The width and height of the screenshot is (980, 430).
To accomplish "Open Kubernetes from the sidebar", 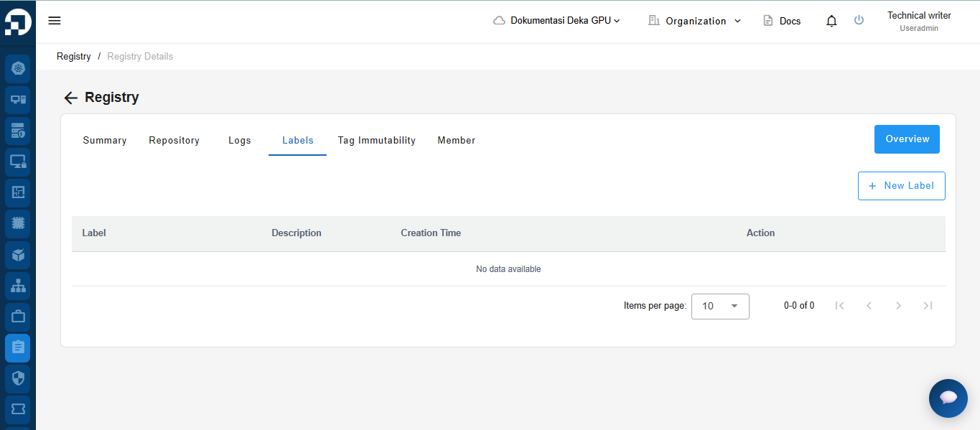I will (x=18, y=69).
